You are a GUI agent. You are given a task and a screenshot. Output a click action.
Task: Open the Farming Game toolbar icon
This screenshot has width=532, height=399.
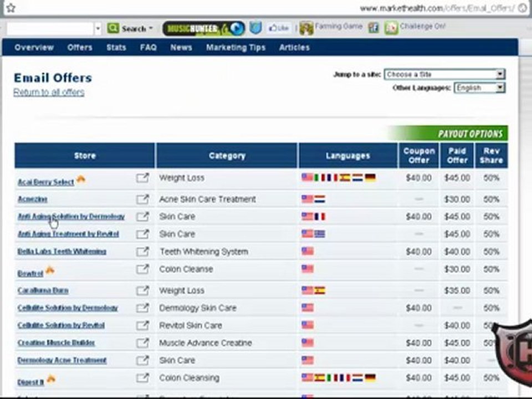coord(306,28)
